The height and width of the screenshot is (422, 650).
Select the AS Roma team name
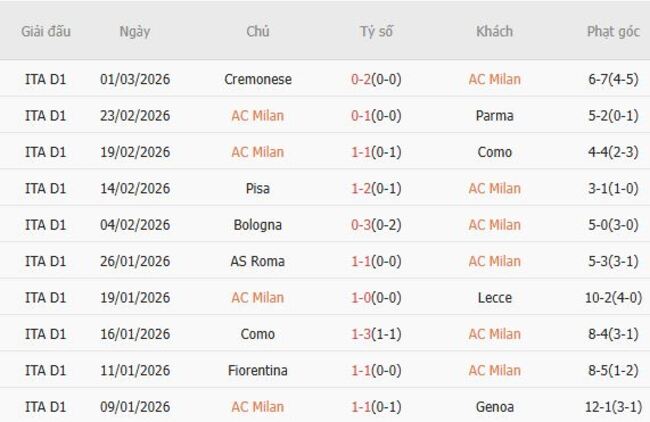pyautogui.click(x=258, y=261)
